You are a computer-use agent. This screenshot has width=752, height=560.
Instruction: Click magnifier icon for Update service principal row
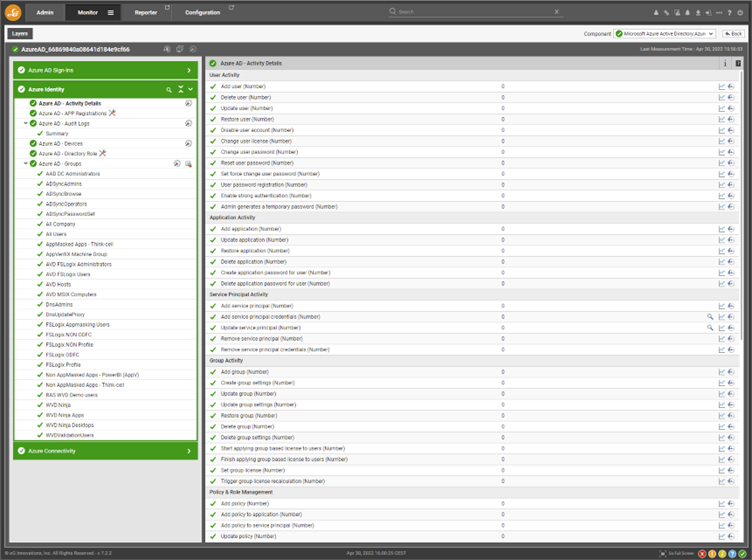click(710, 328)
